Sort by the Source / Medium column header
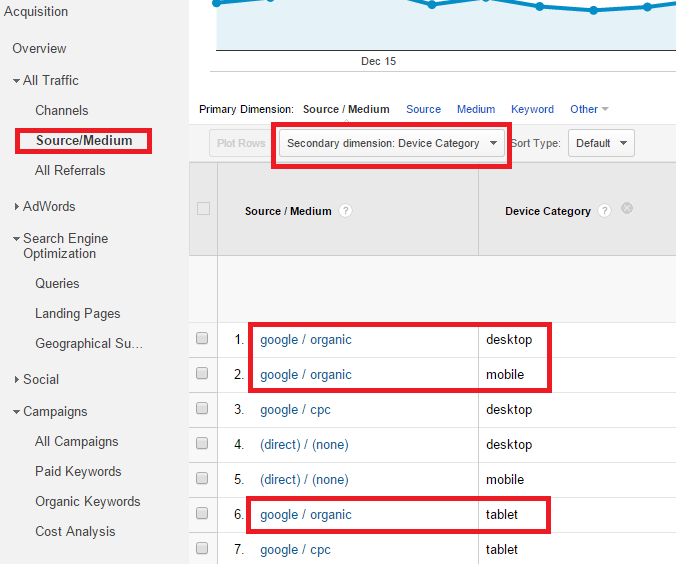The height and width of the screenshot is (564, 676). [x=288, y=211]
